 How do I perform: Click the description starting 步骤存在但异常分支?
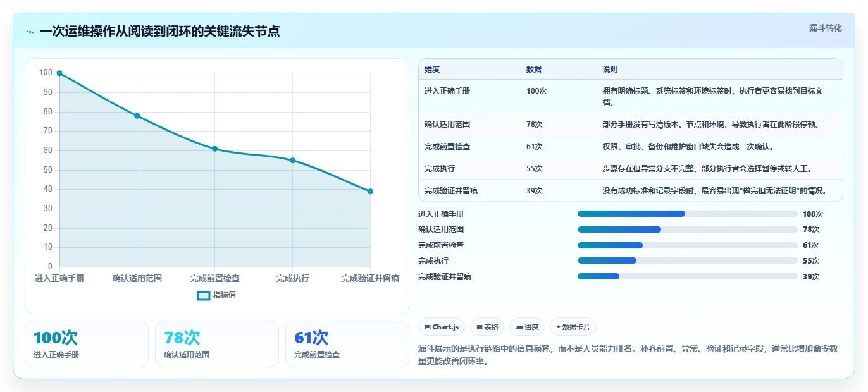tap(707, 169)
